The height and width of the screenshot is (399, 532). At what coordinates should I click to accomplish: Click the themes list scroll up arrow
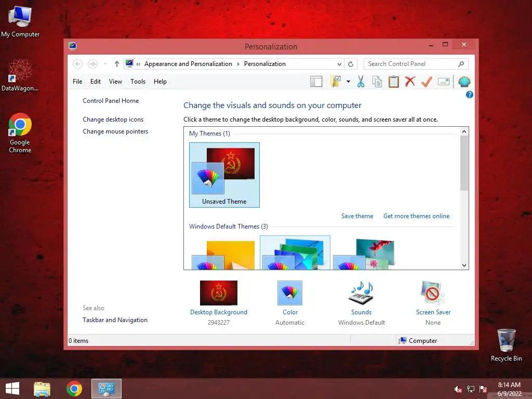tap(464, 131)
